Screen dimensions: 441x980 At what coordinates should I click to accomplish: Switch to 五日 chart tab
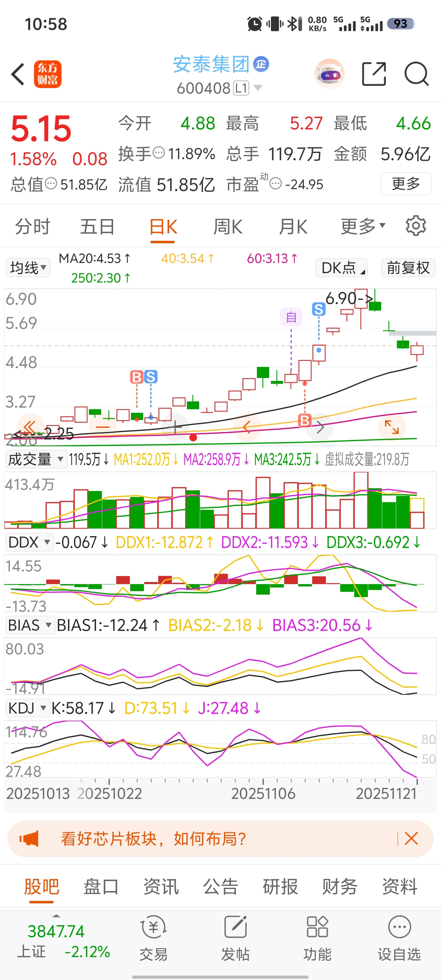point(97,227)
